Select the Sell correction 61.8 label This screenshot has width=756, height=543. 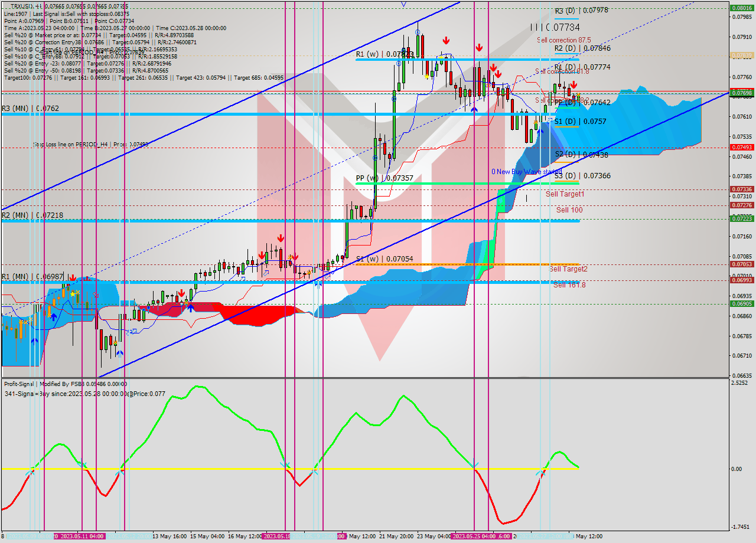pyautogui.click(x=562, y=71)
